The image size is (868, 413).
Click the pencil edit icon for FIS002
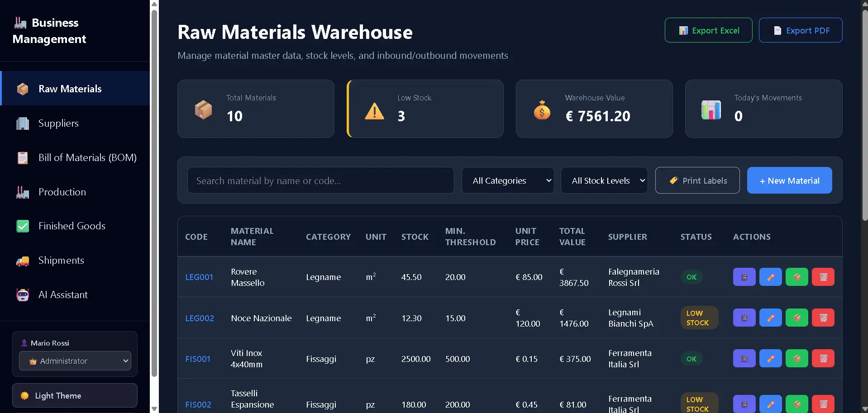point(770,404)
